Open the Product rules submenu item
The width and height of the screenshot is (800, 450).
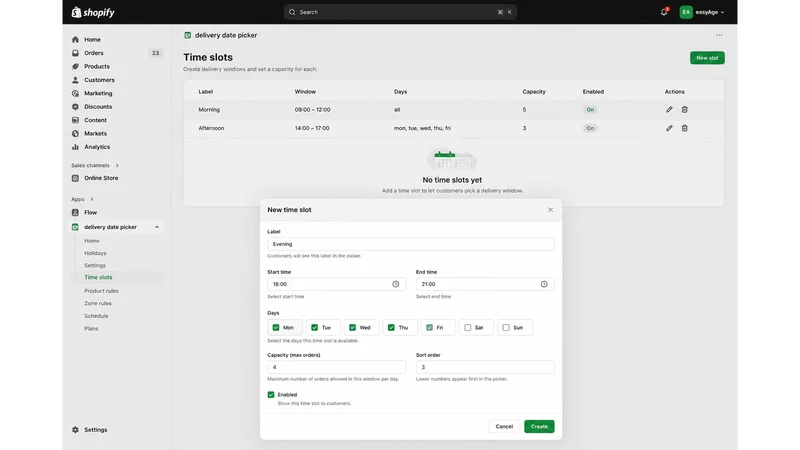click(x=102, y=291)
